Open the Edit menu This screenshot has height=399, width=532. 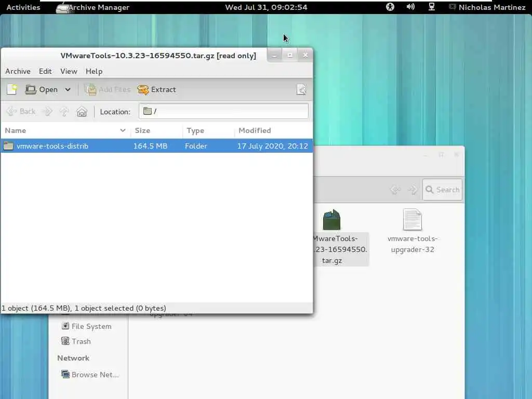click(45, 71)
